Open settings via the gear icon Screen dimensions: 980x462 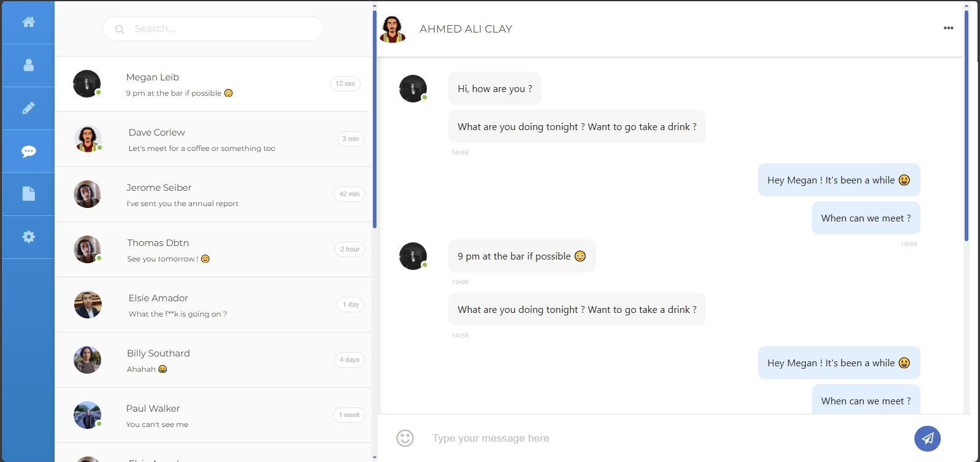coord(28,237)
